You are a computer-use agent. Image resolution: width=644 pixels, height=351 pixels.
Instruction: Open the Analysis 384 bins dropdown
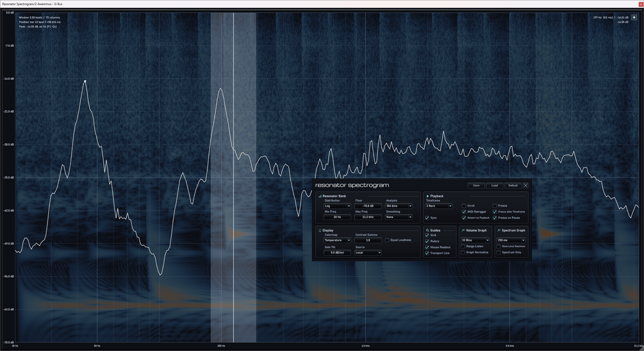(x=399, y=206)
